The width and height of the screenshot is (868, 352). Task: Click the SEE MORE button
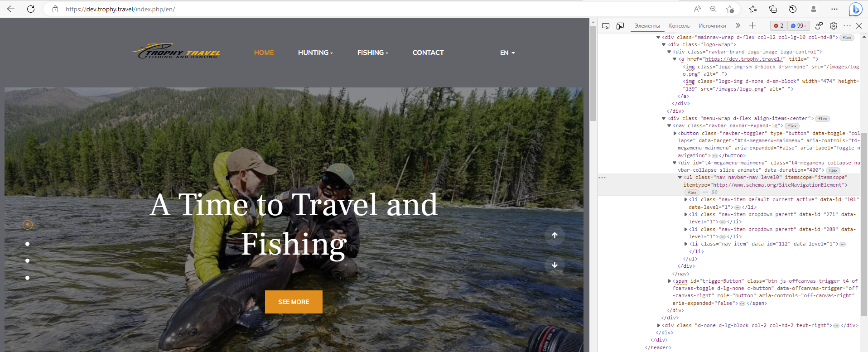[x=294, y=302]
